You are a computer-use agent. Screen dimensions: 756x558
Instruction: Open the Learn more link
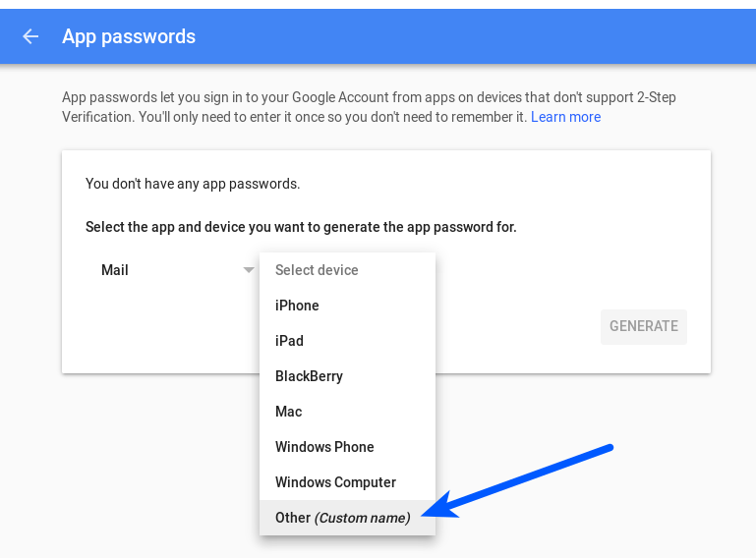565,117
